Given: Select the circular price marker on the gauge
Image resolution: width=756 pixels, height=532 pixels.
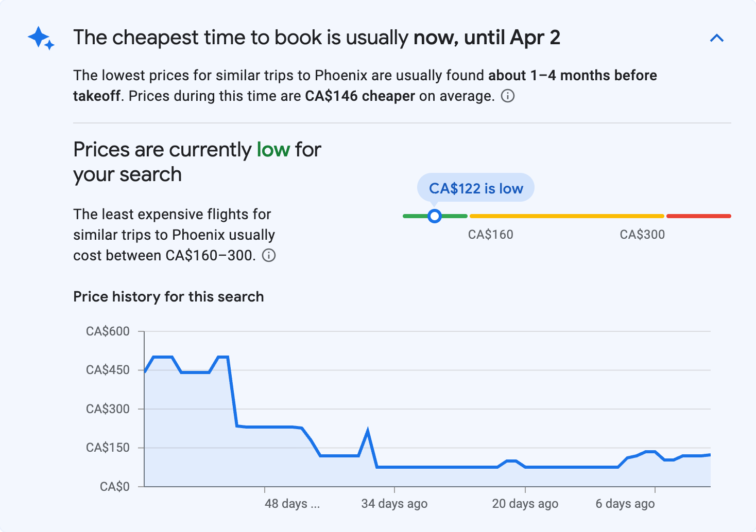Looking at the screenshot, I should (x=435, y=216).
